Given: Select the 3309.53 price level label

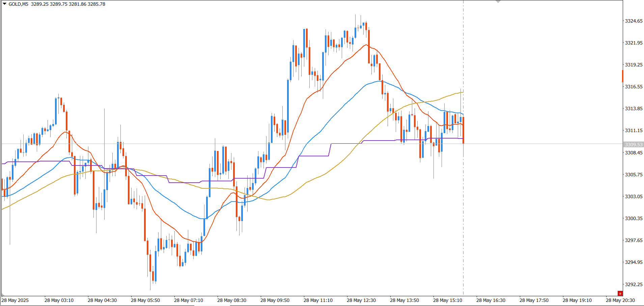Looking at the screenshot, I should coord(634,144).
